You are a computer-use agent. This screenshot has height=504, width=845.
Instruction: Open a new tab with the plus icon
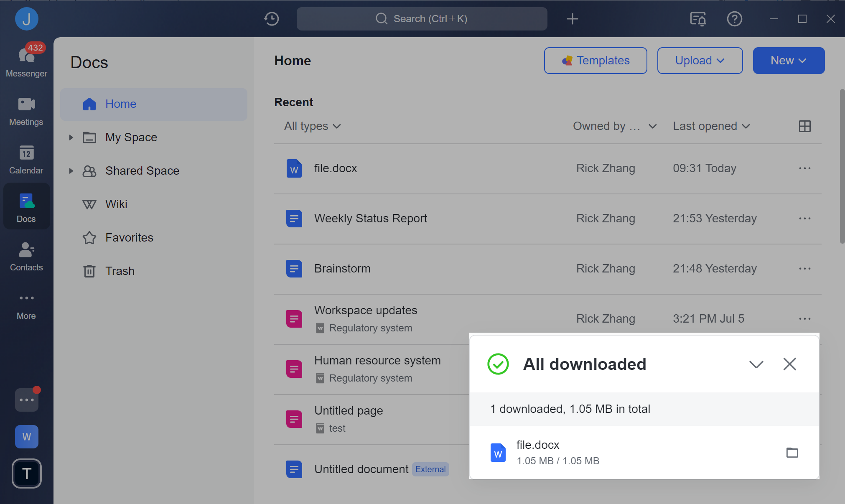(572, 19)
